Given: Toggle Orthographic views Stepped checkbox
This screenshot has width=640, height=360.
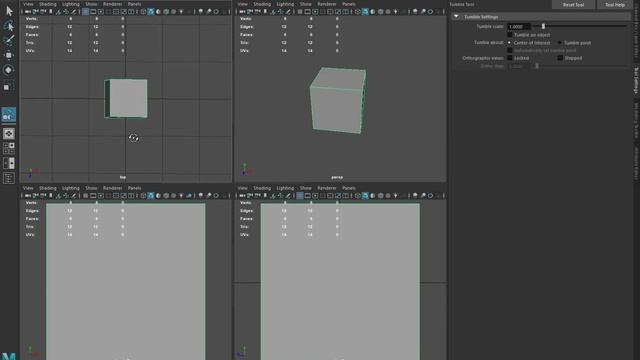Looking at the screenshot, I should (560, 58).
